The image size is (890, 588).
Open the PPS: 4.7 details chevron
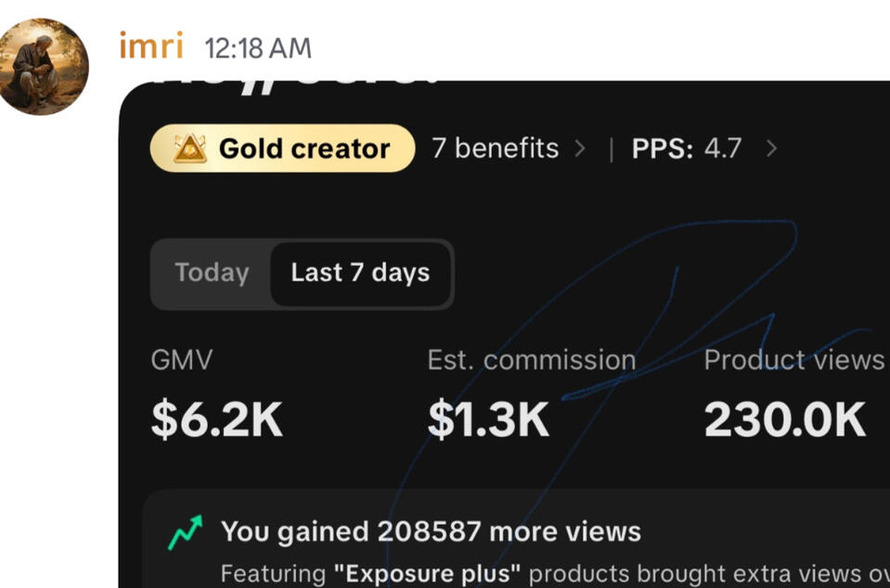(772, 147)
